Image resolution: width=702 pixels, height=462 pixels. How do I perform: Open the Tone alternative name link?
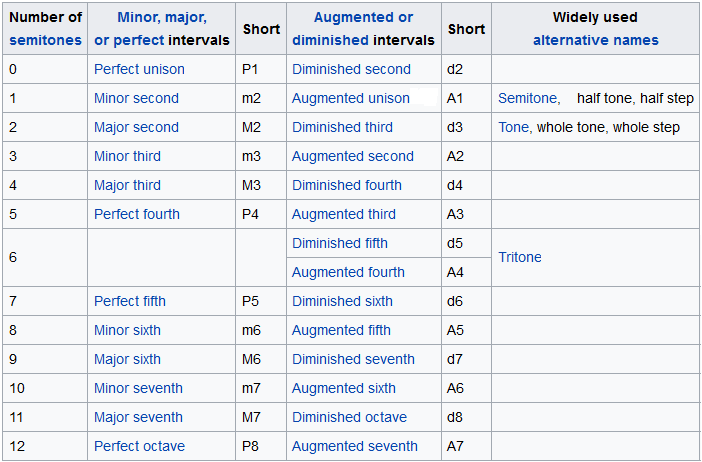514,127
